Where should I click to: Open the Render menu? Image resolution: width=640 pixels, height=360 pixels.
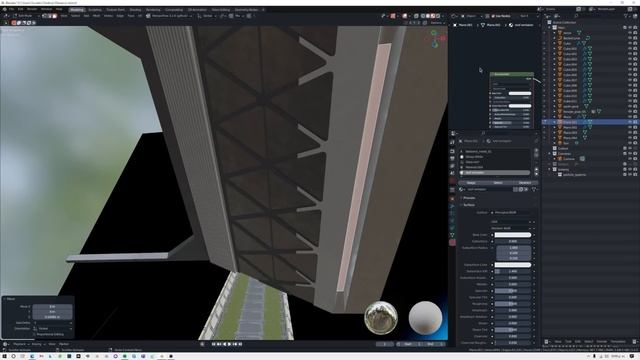(x=32, y=9)
